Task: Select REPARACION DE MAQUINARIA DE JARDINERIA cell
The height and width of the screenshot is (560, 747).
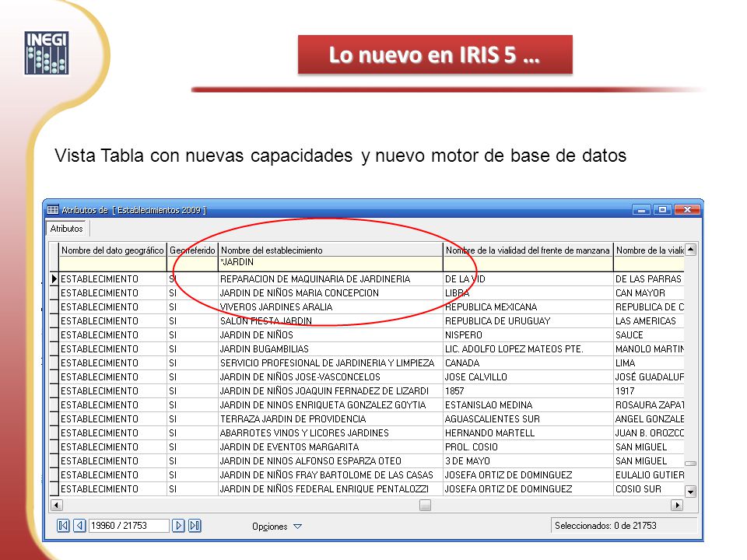Action: (330, 279)
